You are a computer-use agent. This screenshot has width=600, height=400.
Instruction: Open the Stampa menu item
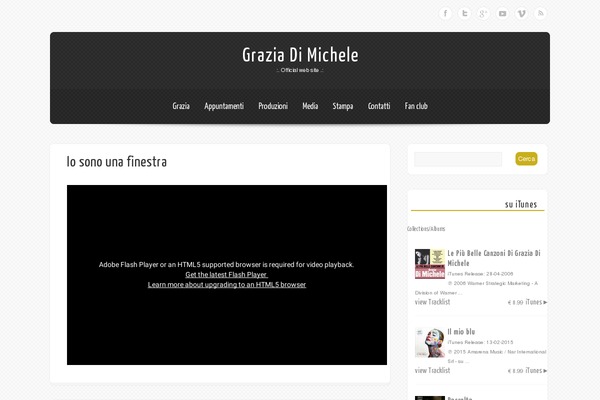pos(342,106)
